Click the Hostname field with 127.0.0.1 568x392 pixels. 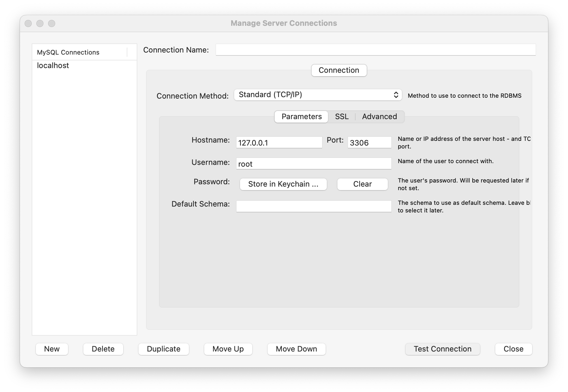pos(279,143)
